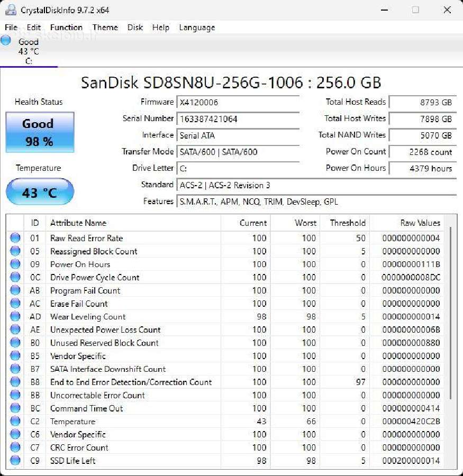Click status orb for SSD Life Left

pyautogui.click(x=15, y=460)
